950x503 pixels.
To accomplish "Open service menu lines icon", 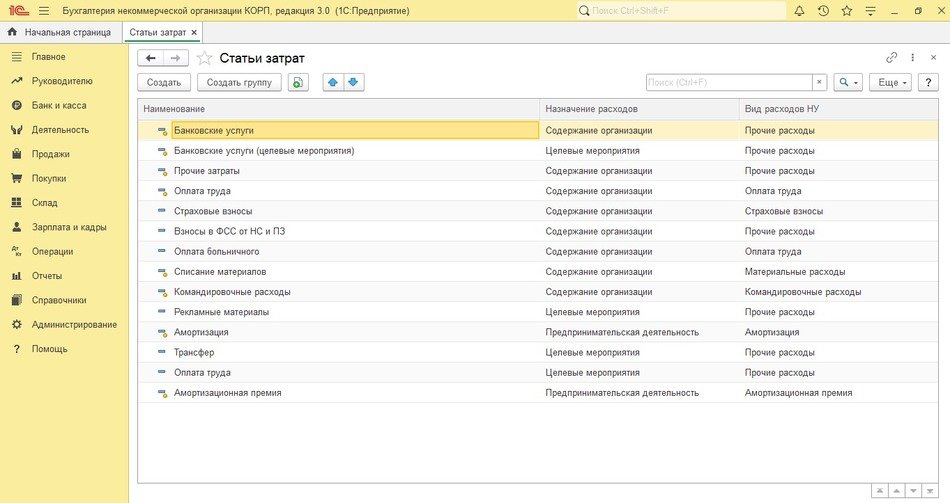I will click(x=870, y=11).
